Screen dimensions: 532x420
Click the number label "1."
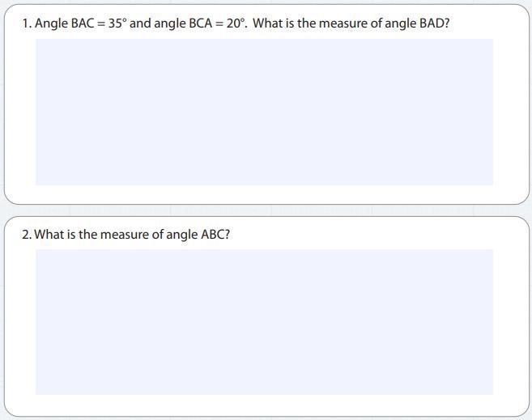(28, 23)
